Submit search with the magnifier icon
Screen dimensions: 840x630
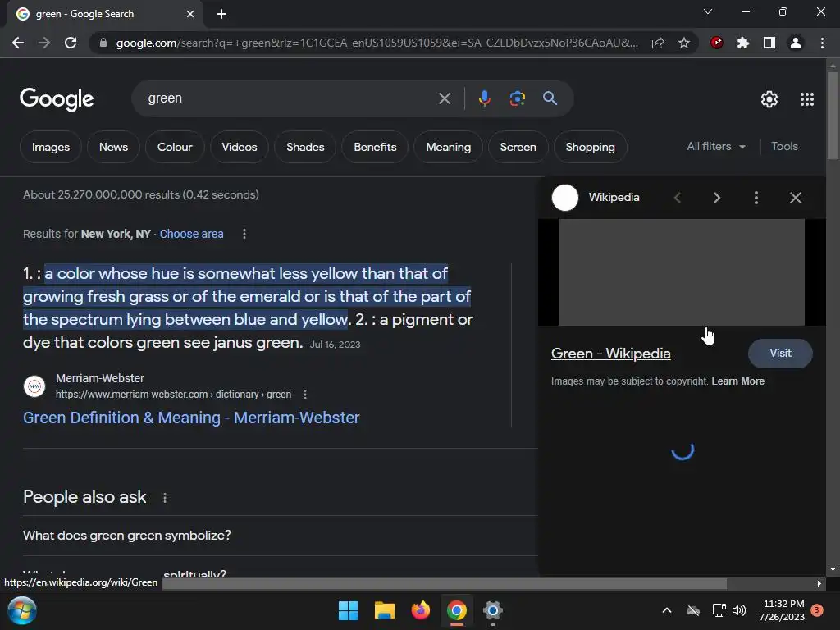[550, 98]
